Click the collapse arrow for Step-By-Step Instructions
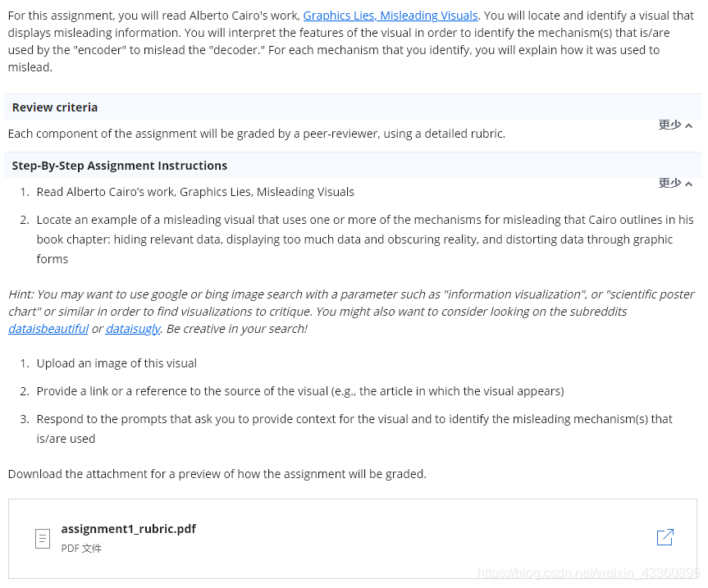The width and height of the screenshot is (708, 588). 687,182
